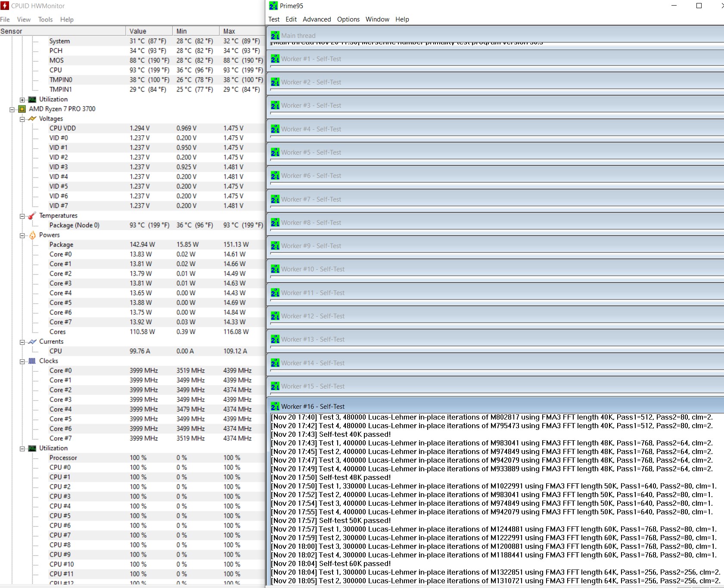The image size is (724, 588).
Task: Click the Prime95 title bar icon
Action: (273, 6)
